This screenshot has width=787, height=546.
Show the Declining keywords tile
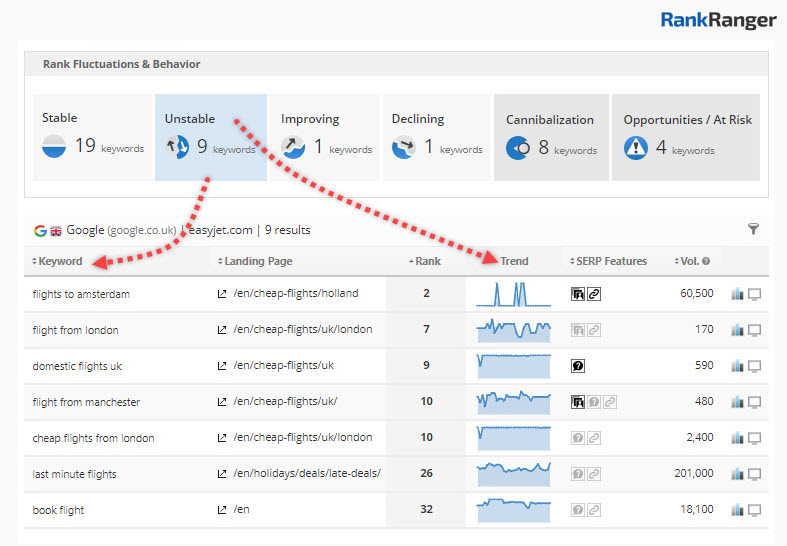coord(436,138)
